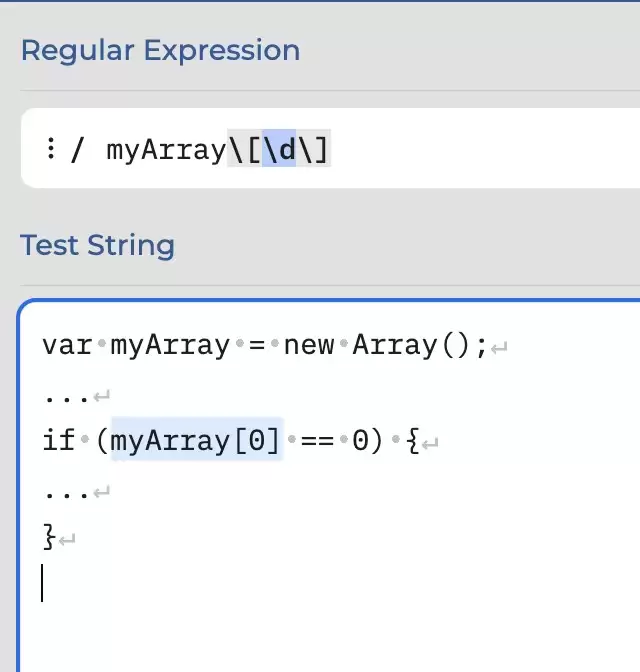Click the opening curly brace after the condition

click(x=412, y=441)
